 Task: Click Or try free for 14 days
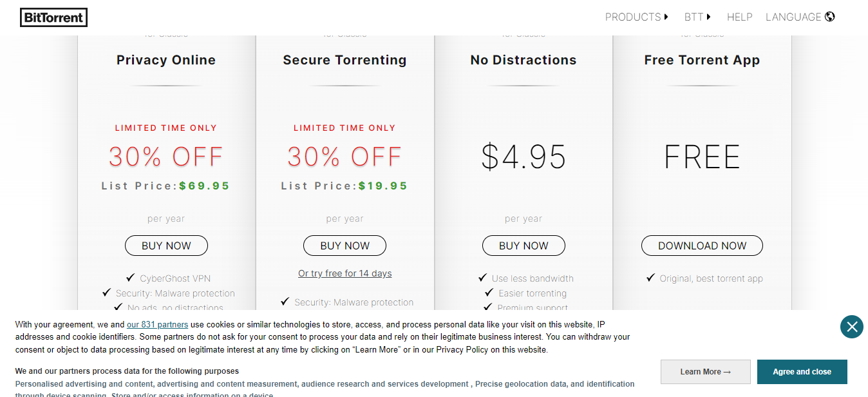tap(345, 273)
